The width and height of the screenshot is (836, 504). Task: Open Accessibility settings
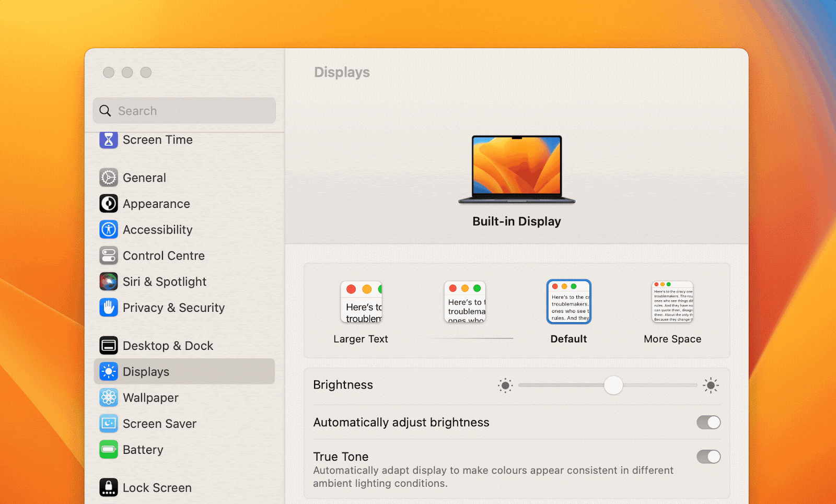(x=184, y=229)
